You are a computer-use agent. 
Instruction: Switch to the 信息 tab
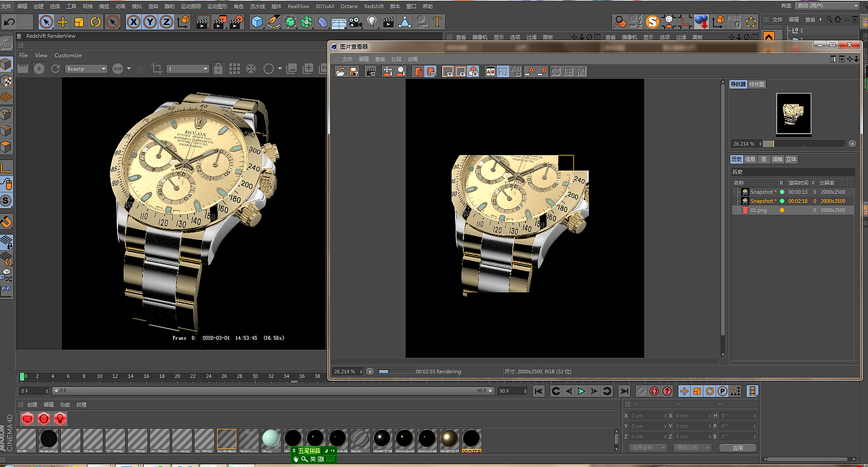click(x=750, y=159)
